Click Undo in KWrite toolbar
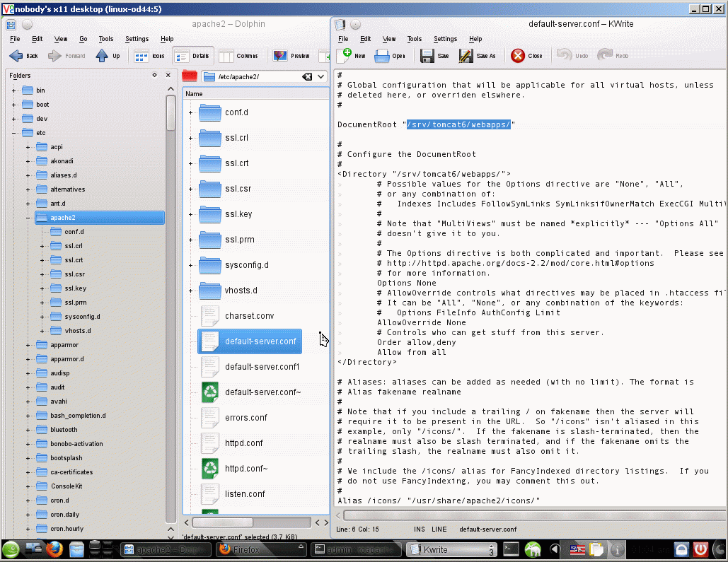Screen dimensions: 728x562 click(572, 56)
